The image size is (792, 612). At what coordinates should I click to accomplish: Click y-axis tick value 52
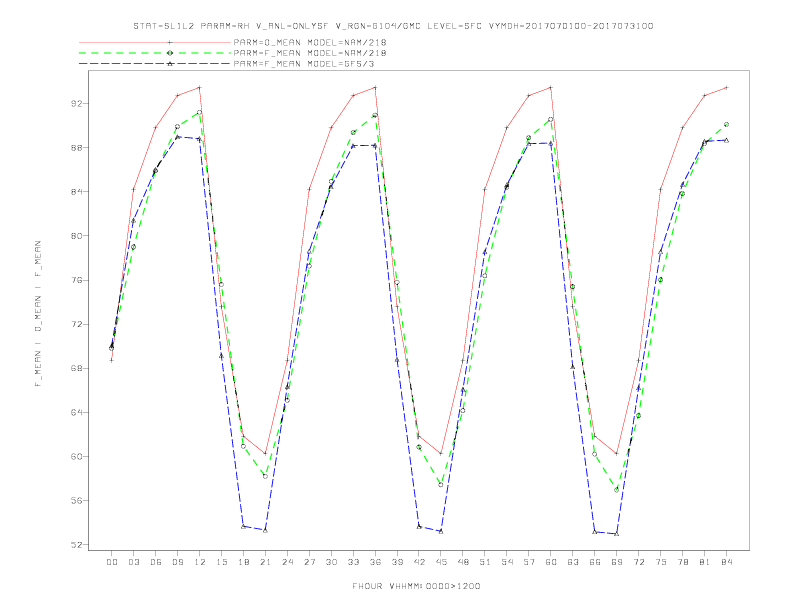pos(79,545)
